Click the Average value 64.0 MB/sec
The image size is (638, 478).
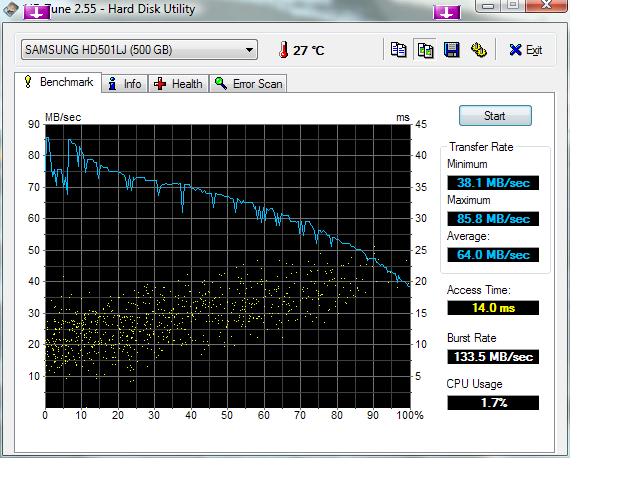pyautogui.click(x=493, y=255)
